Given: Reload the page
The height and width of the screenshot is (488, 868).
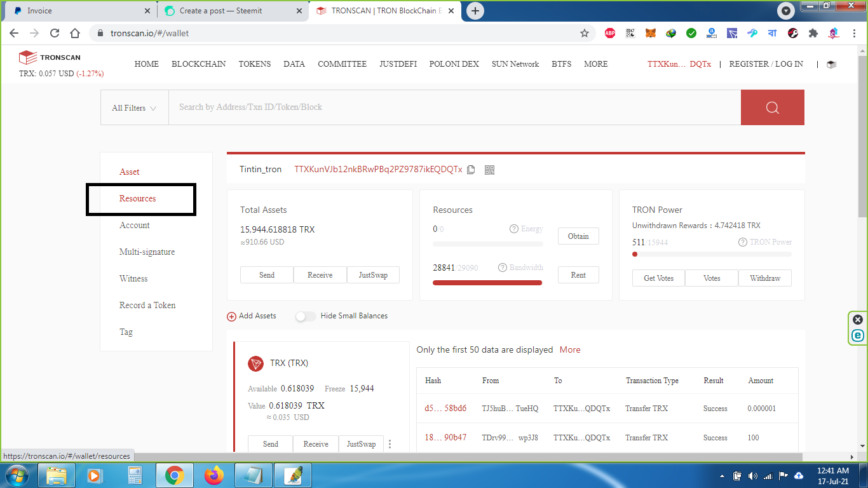Looking at the screenshot, I should (55, 33).
